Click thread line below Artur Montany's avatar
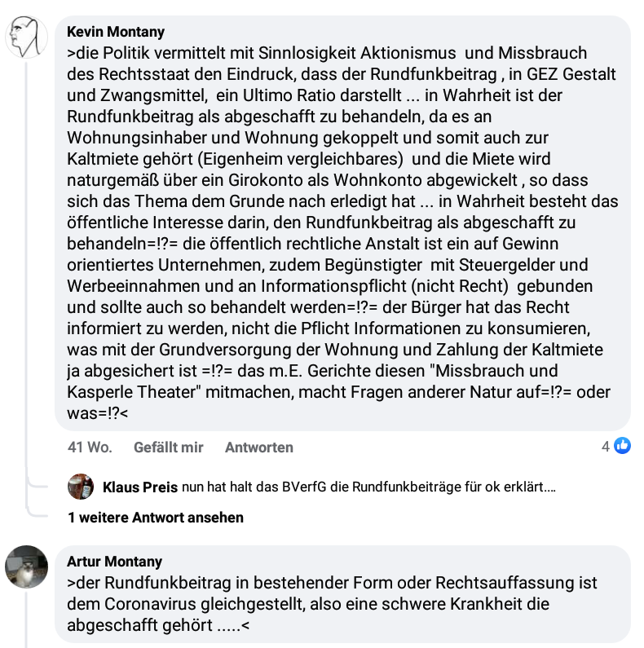Screen dimensions: 644x648 [26, 619]
